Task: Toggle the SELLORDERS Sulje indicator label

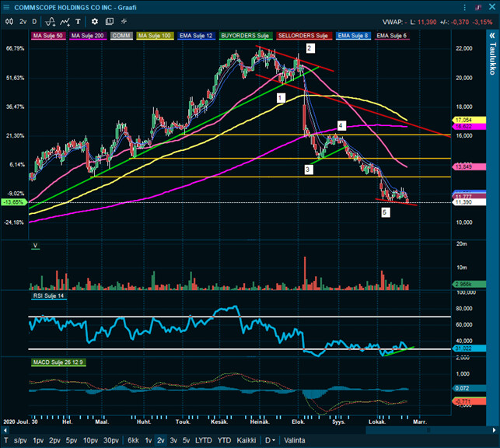Action: (304, 36)
